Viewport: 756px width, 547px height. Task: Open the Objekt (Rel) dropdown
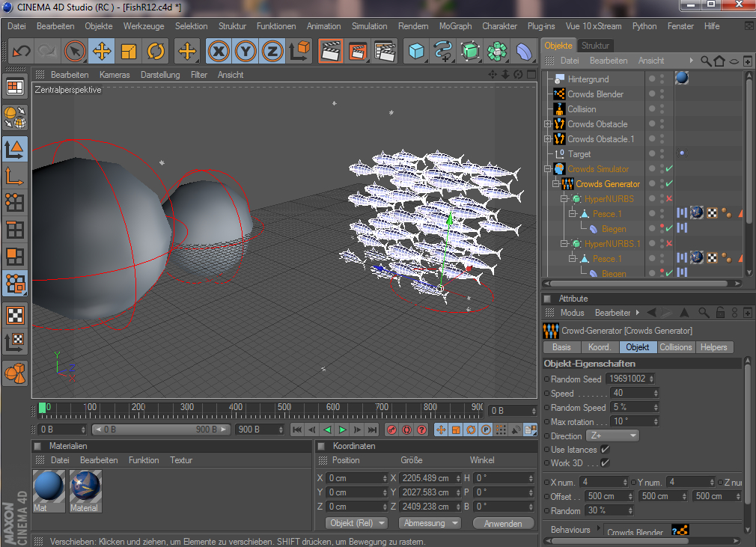(x=357, y=523)
